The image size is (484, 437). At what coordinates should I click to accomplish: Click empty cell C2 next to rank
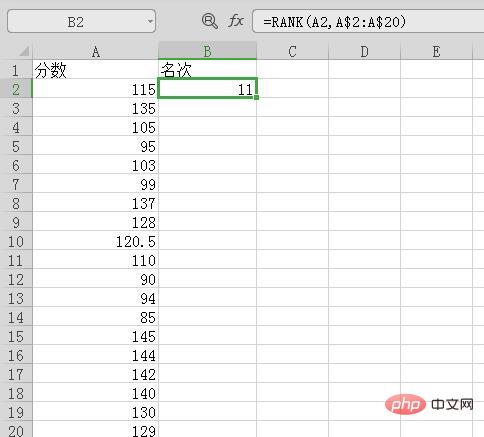tap(292, 89)
